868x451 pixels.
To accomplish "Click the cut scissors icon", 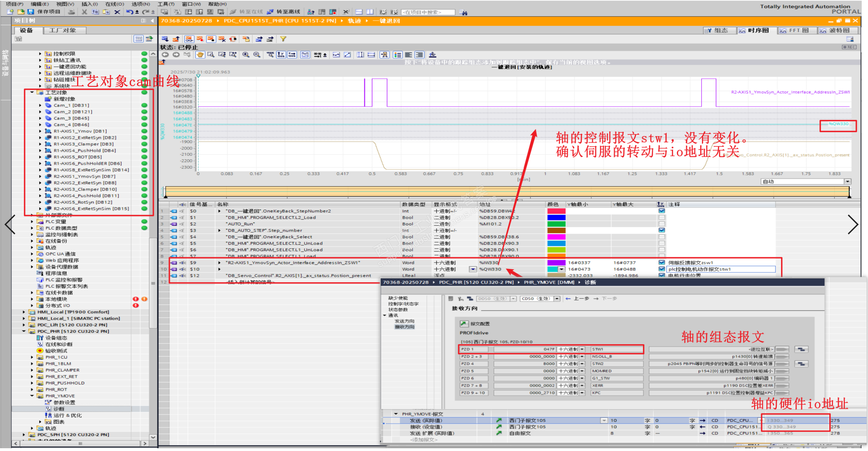I will [84, 12].
